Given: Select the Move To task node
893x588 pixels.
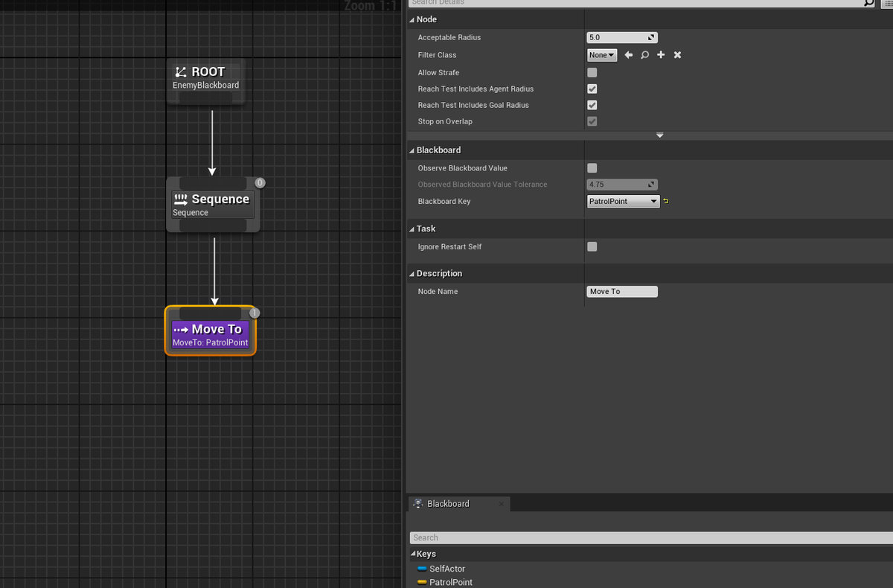Looking at the screenshot, I should tap(211, 331).
